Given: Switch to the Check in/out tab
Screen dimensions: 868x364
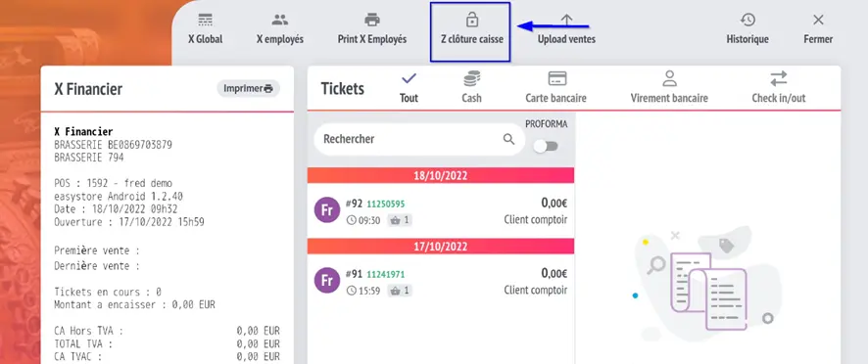Looking at the screenshot, I should pos(778,87).
